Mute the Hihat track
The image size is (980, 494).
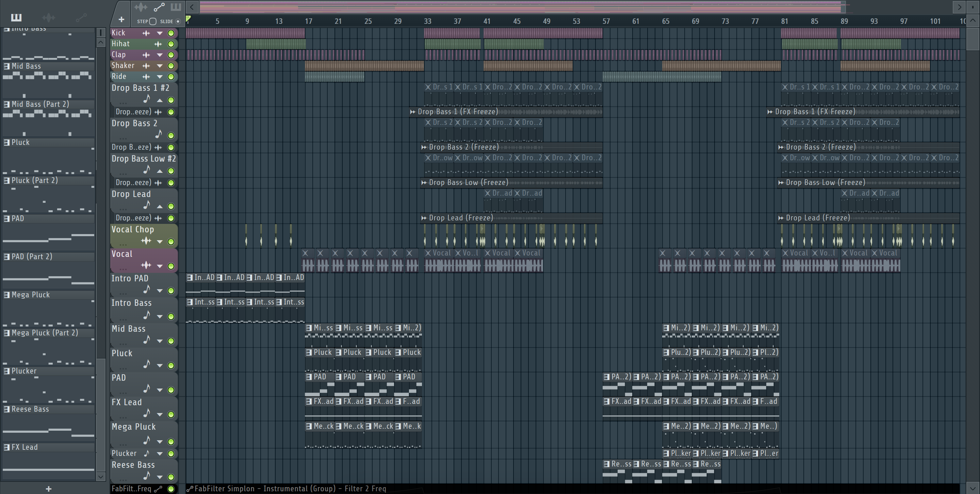coord(171,44)
